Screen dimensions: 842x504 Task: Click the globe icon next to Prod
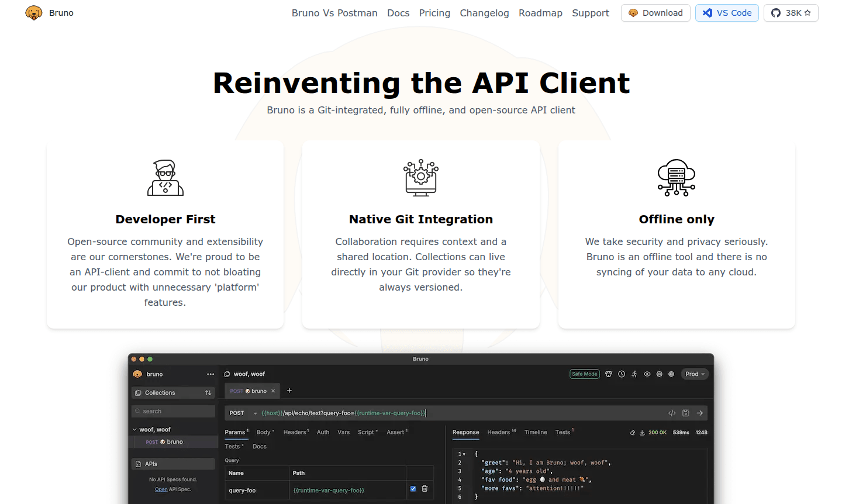(672, 374)
